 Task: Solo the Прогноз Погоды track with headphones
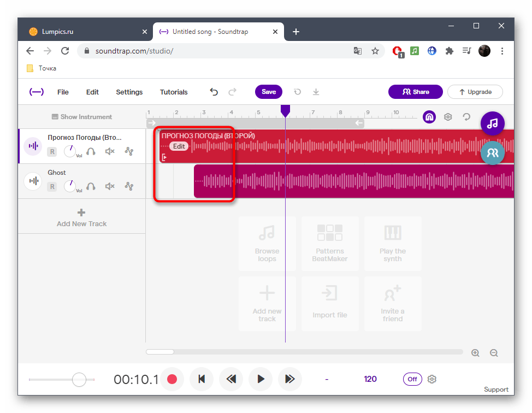click(x=91, y=151)
